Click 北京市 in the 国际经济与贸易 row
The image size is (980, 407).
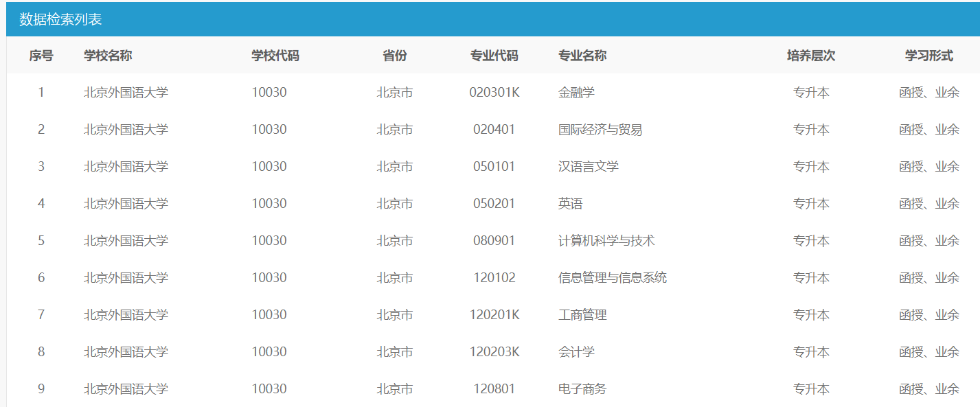coord(395,130)
